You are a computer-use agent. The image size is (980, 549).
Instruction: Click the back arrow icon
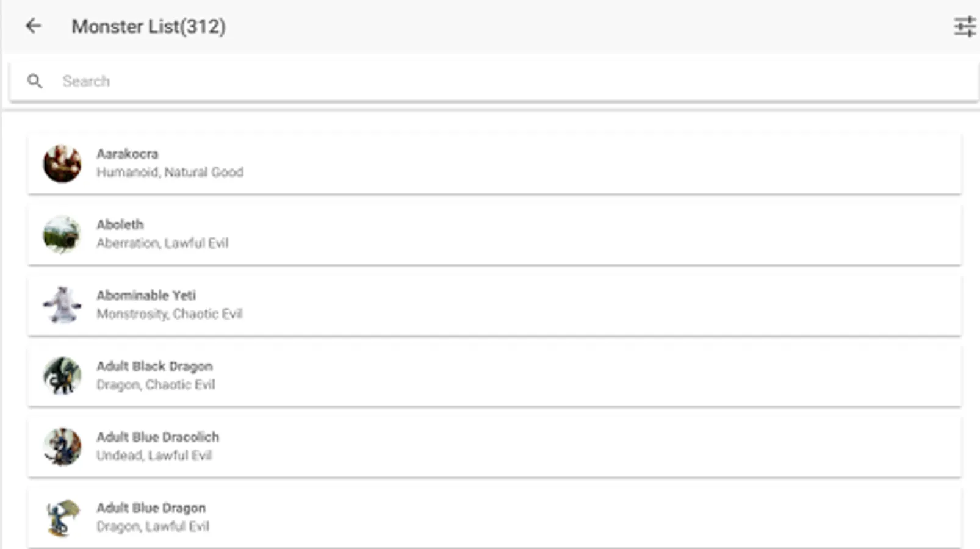(34, 26)
